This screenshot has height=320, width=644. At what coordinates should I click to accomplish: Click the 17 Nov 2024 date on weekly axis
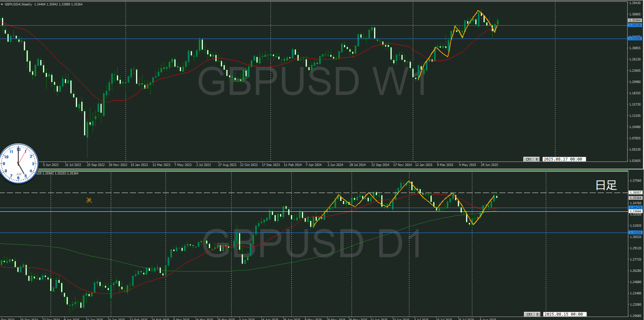[x=403, y=165]
